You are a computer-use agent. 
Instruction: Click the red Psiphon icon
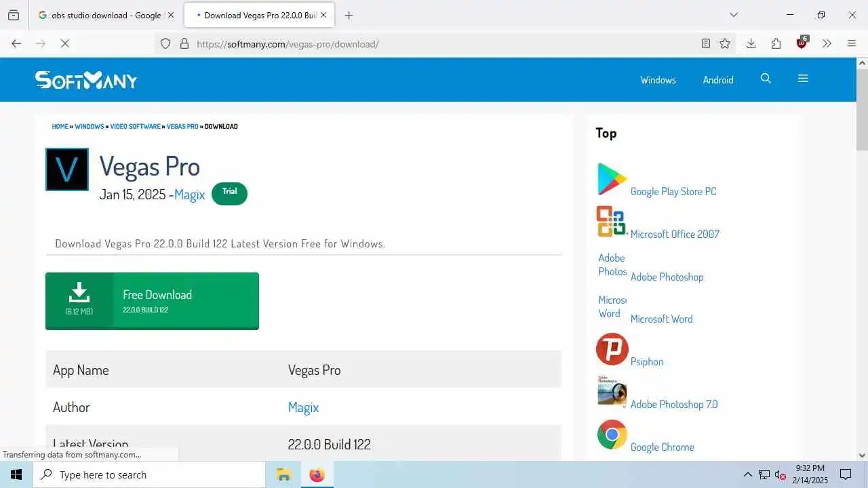click(x=612, y=349)
